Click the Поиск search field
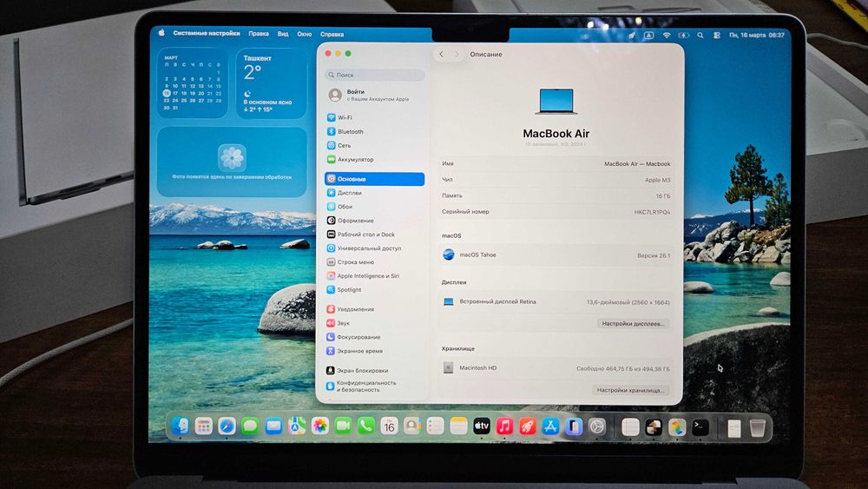This screenshot has height=489, width=868. 375,75
